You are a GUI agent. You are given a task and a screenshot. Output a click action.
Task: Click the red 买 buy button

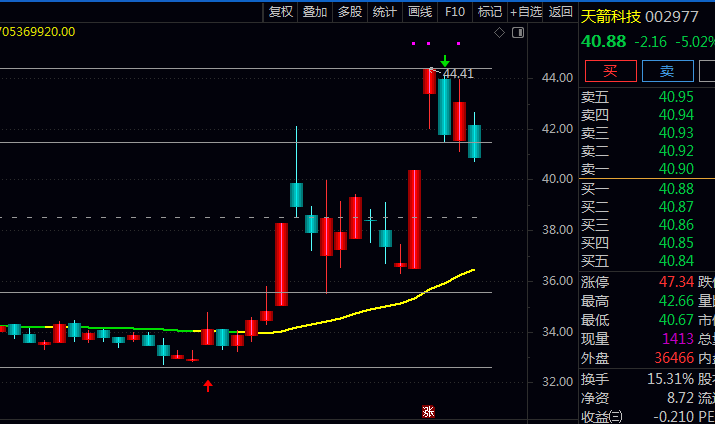[x=611, y=71]
